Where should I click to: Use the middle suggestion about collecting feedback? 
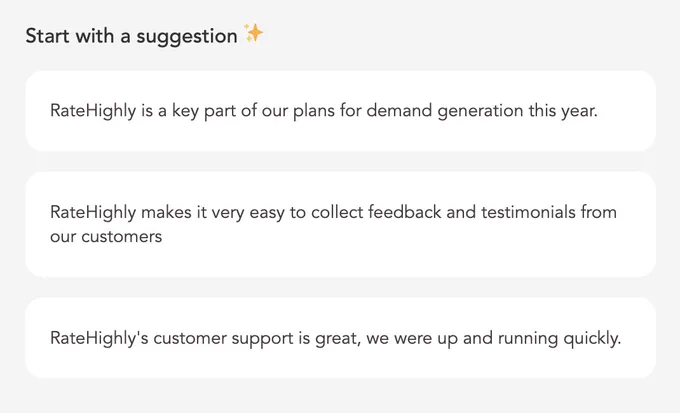(x=340, y=224)
